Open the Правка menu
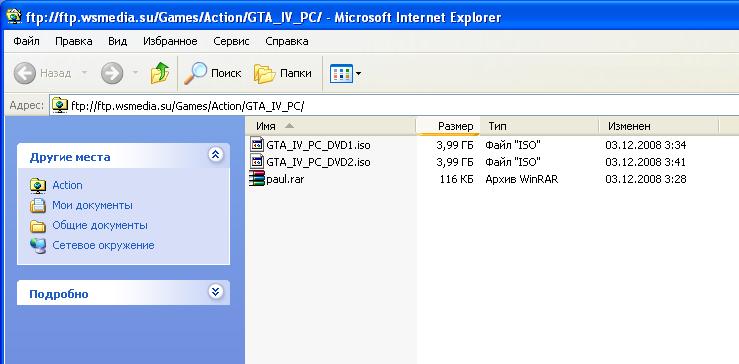This screenshot has width=739, height=364. (74, 41)
